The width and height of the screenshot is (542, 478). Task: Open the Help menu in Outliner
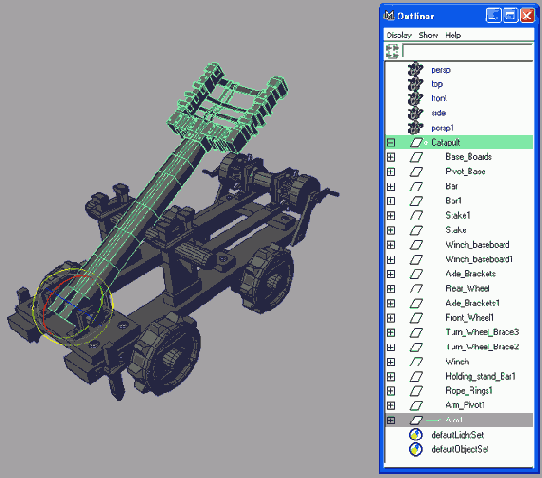pos(453,35)
